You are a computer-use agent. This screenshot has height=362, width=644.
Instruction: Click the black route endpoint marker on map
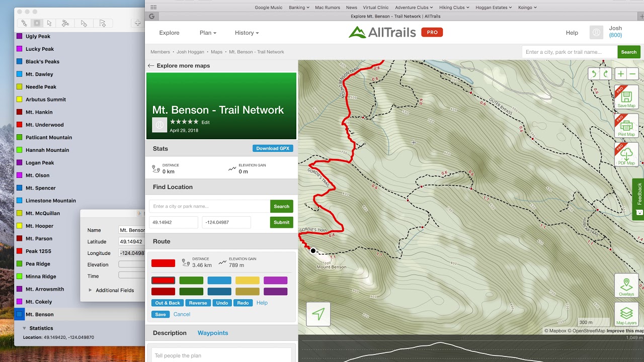pyautogui.click(x=313, y=250)
